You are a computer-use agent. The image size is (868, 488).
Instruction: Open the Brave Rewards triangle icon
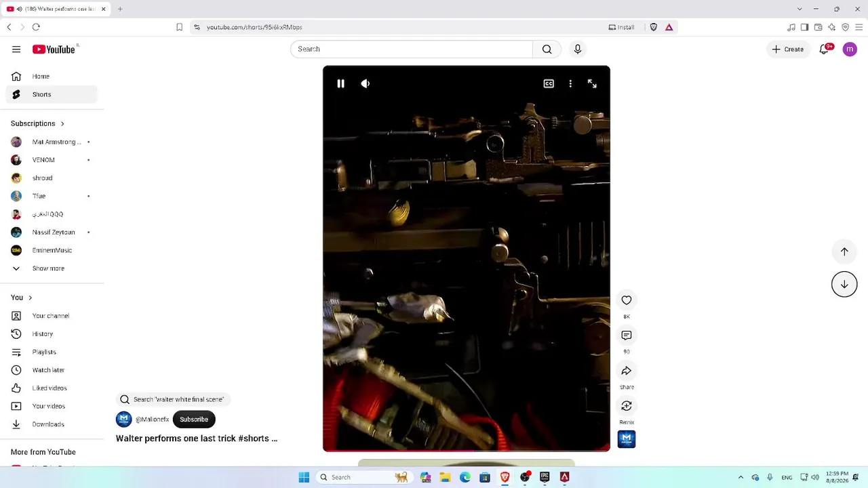tap(669, 27)
